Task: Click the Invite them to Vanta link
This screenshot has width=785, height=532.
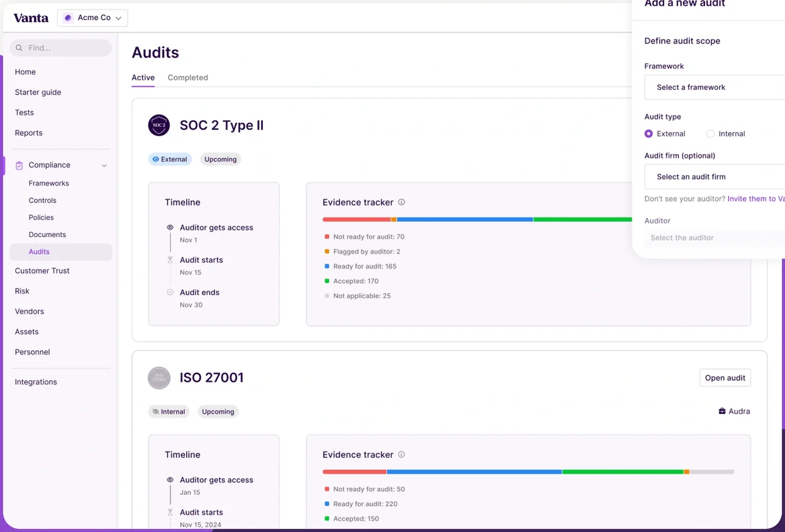Action: pyautogui.click(x=756, y=199)
